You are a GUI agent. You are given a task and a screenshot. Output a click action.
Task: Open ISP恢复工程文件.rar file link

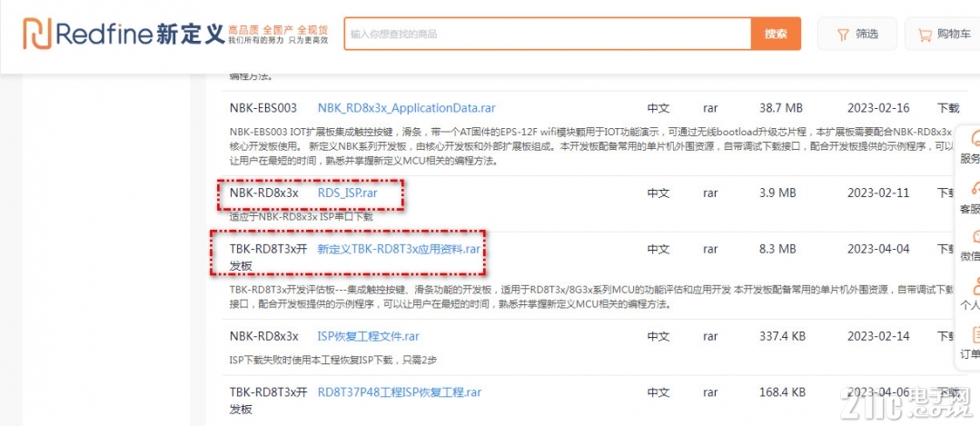[x=368, y=336]
